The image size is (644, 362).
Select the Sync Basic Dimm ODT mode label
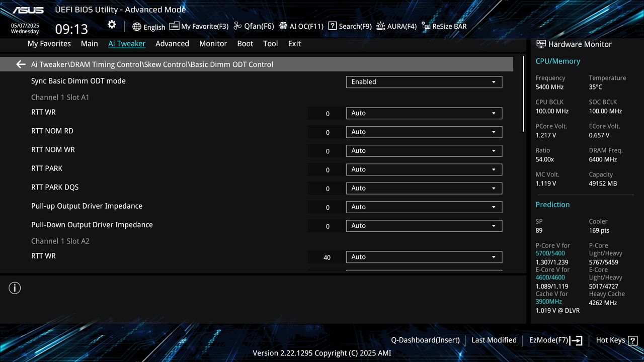pyautogui.click(x=78, y=81)
